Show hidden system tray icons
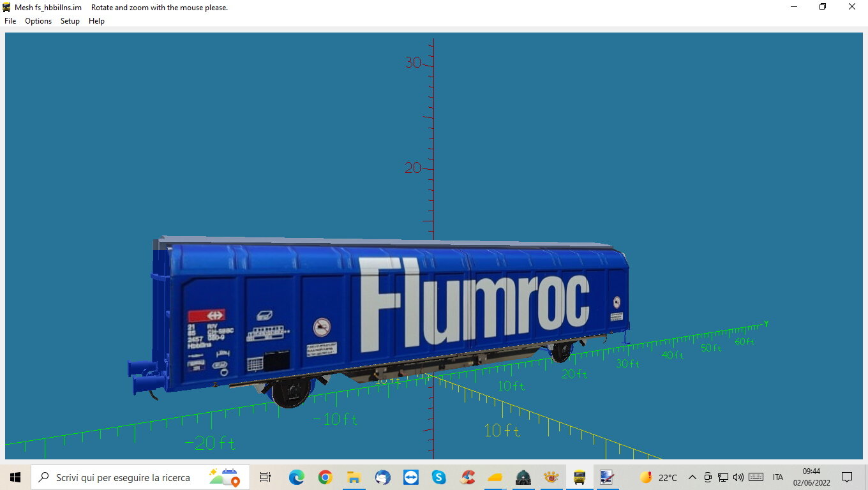The height and width of the screenshot is (490, 868). 692,477
